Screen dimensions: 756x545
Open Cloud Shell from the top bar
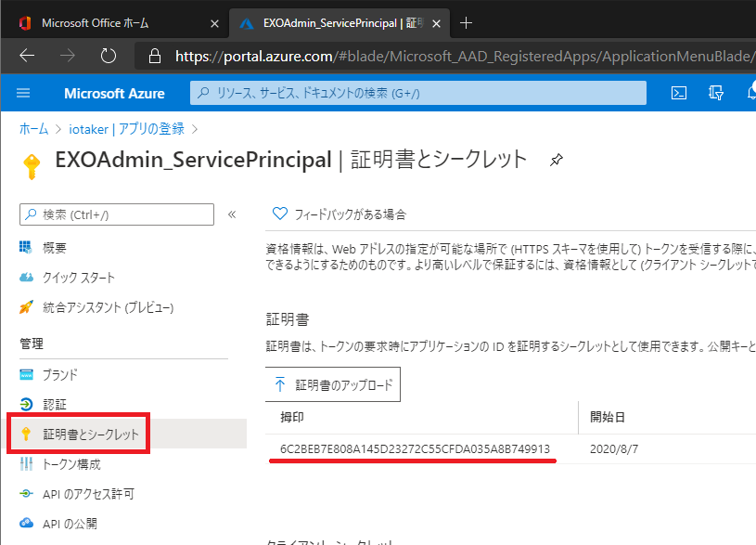tap(679, 93)
